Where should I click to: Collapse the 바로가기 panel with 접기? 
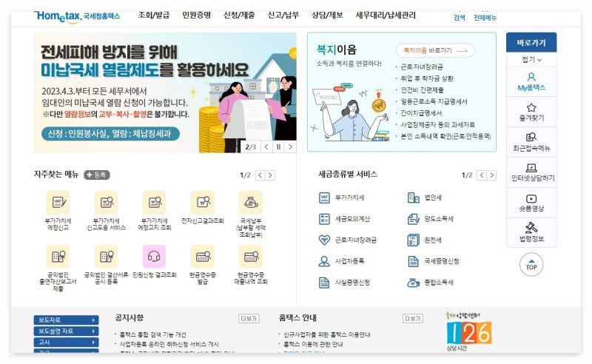tap(531, 60)
